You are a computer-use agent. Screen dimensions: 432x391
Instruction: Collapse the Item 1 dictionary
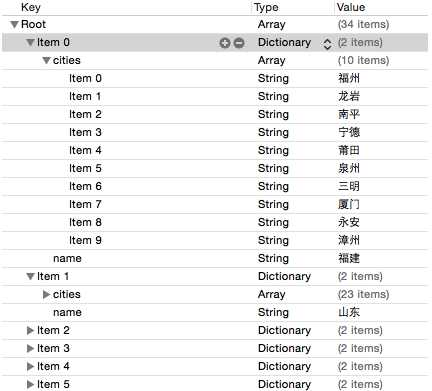[x=30, y=277]
